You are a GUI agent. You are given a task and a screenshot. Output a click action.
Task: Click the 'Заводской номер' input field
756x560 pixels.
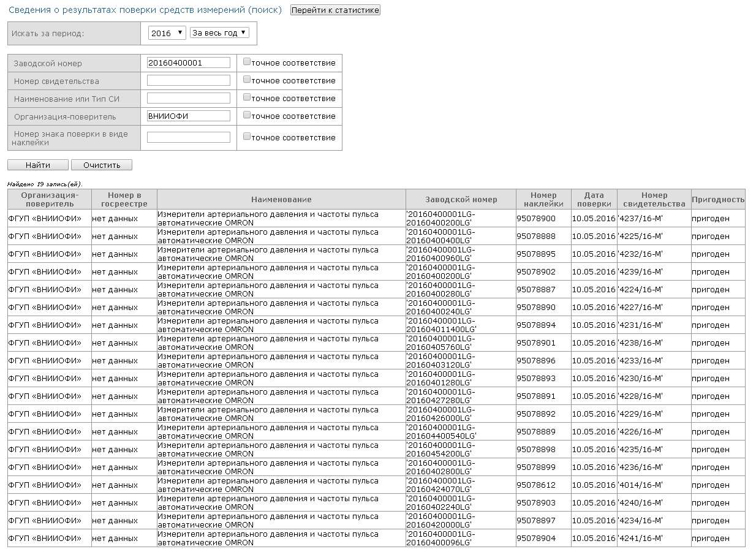tap(189, 63)
